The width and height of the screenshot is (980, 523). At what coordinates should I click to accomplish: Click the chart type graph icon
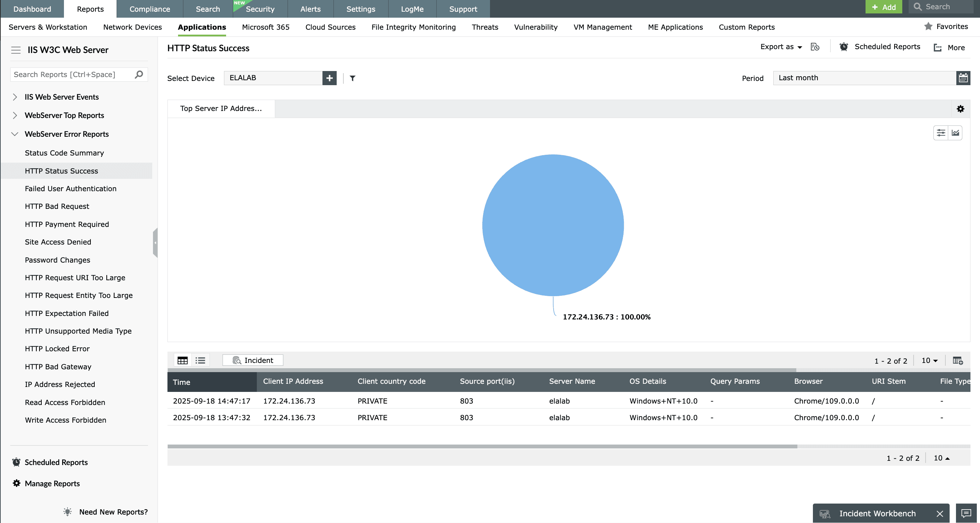tap(955, 133)
